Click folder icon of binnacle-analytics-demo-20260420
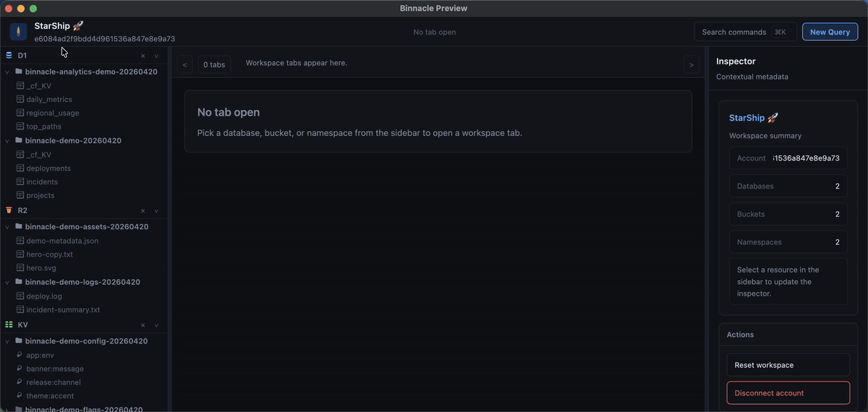The height and width of the screenshot is (412, 868). click(18, 72)
